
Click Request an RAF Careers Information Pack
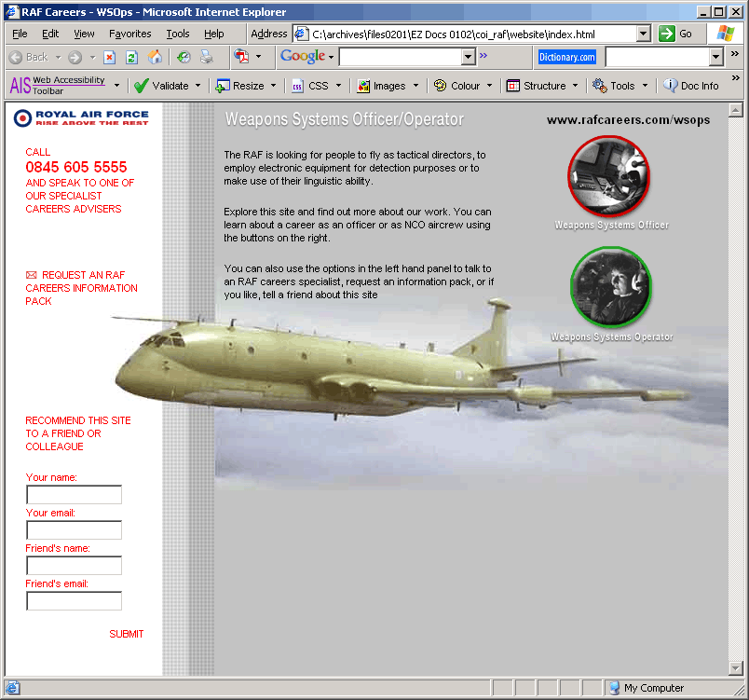click(x=81, y=288)
